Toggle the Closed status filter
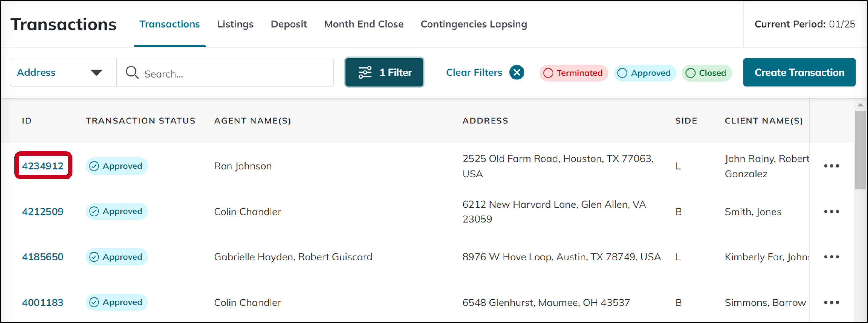 point(707,72)
